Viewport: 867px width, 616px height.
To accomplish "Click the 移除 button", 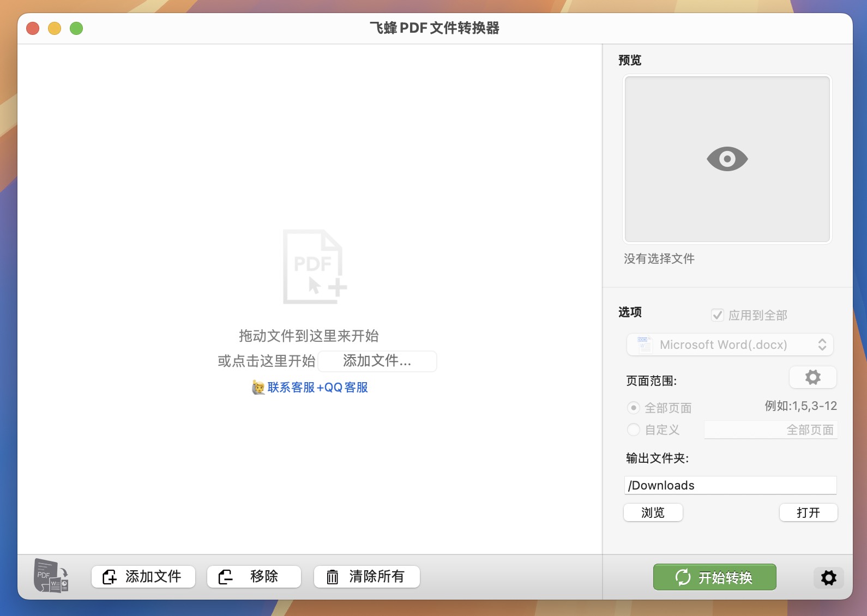I will [x=254, y=577].
